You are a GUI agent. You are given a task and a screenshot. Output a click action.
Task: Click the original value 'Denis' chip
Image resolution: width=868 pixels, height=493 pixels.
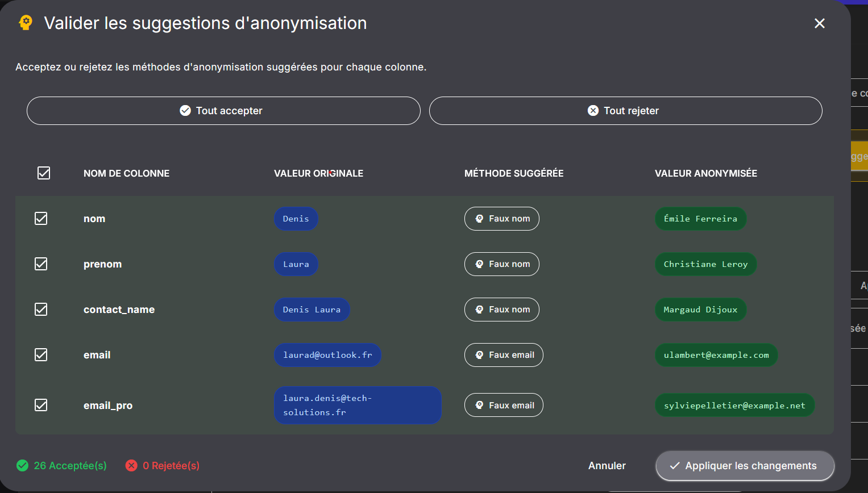click(296, 219)
